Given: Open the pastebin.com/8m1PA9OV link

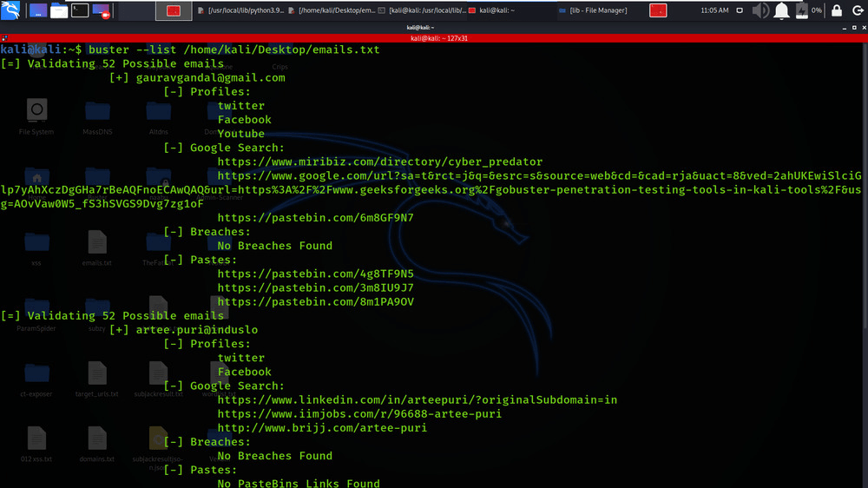Looking at the screenshot, I should coord(316,302).
